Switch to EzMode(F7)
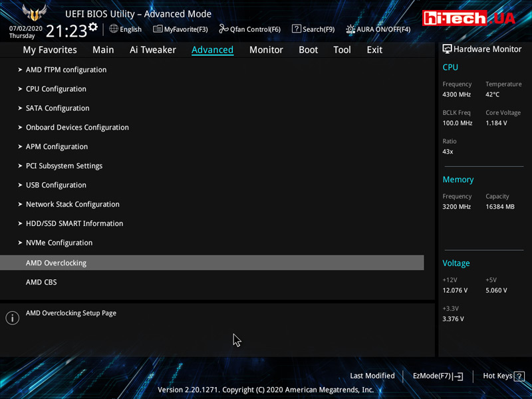 (438, 376)
